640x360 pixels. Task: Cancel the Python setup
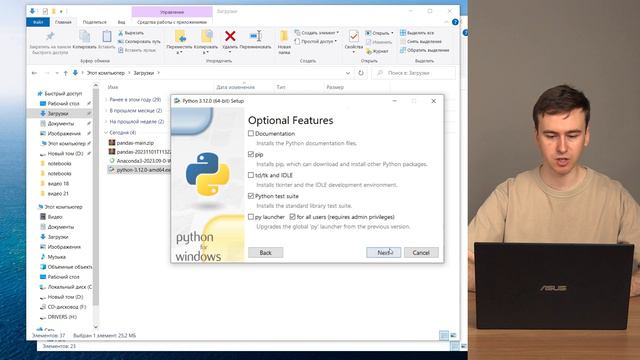click(421, 253)
